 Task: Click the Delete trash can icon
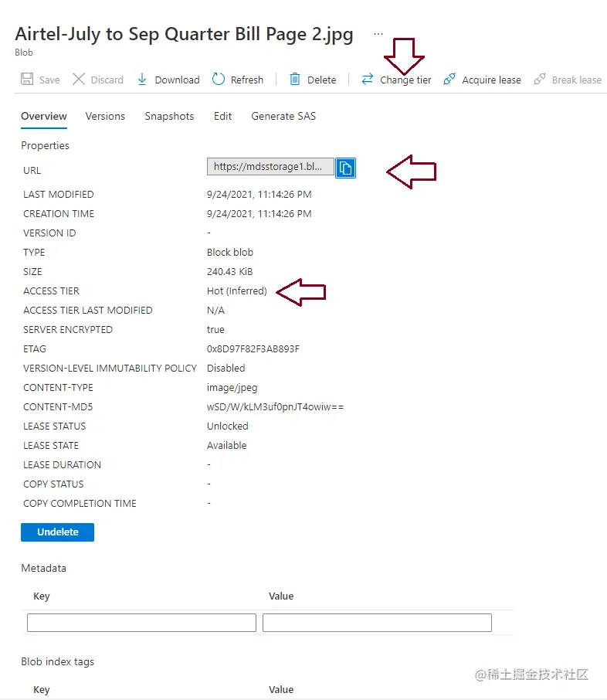click(295, 80)
